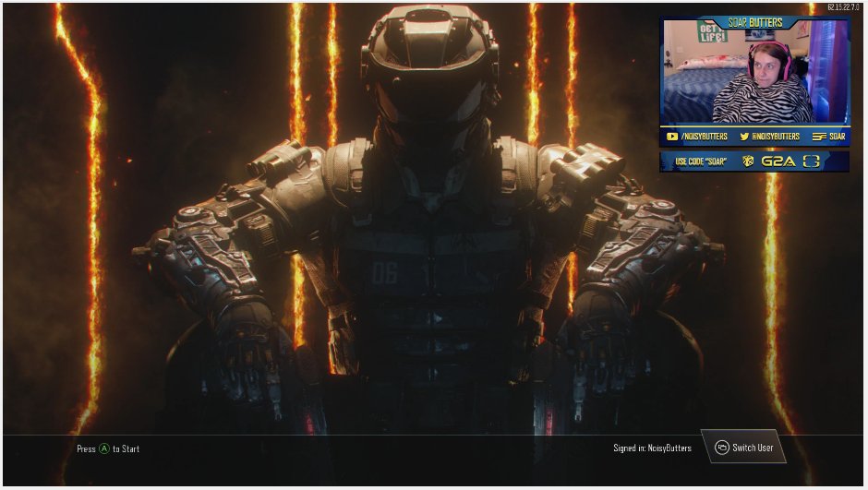This screenshot has width=868, height=490.
Task: Click the emblem icon left of G2A
Action: 748,161
